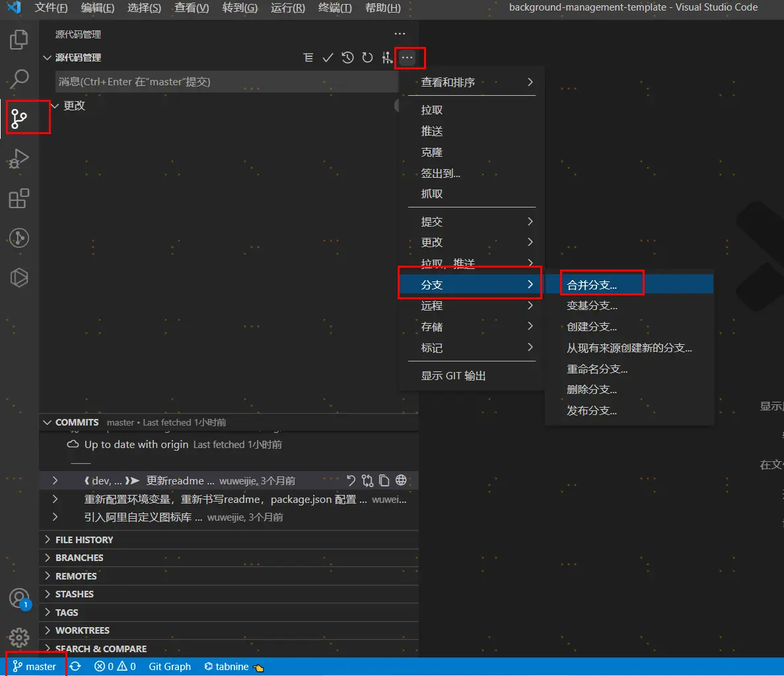Viewport: 784px width, 676px height.
Task: Open the Explorer view in activity bar
Action: coord(19,40)
